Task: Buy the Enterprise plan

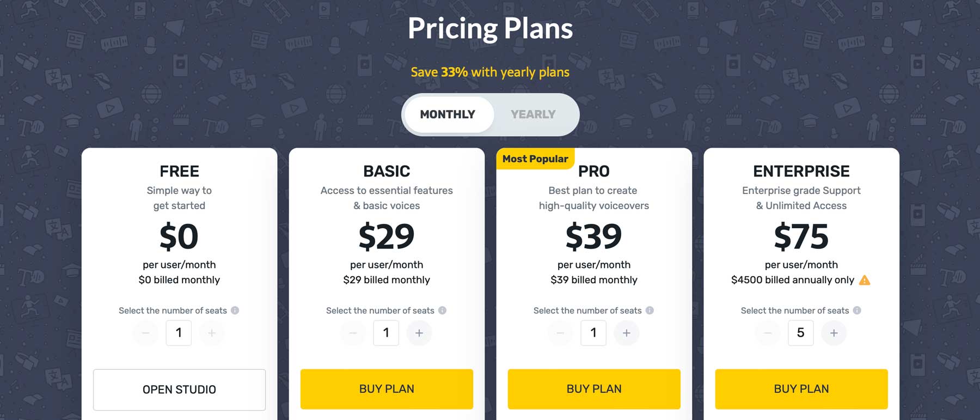Action: (x=801, y=389)
